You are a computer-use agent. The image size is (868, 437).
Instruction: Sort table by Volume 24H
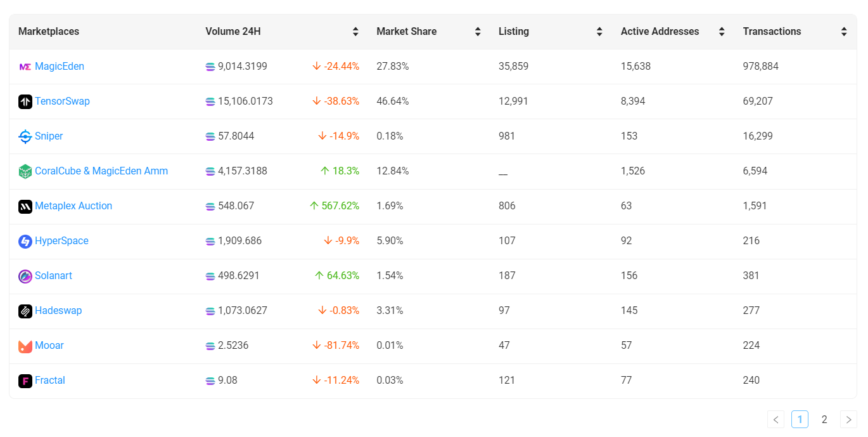click(355, 32)
